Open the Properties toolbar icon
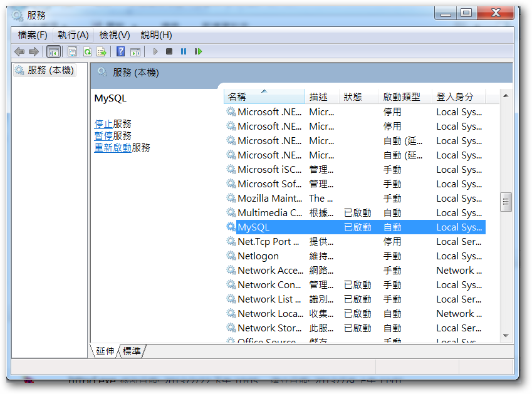532x394 pixels. pyautogui.click(x=73, y=51)
